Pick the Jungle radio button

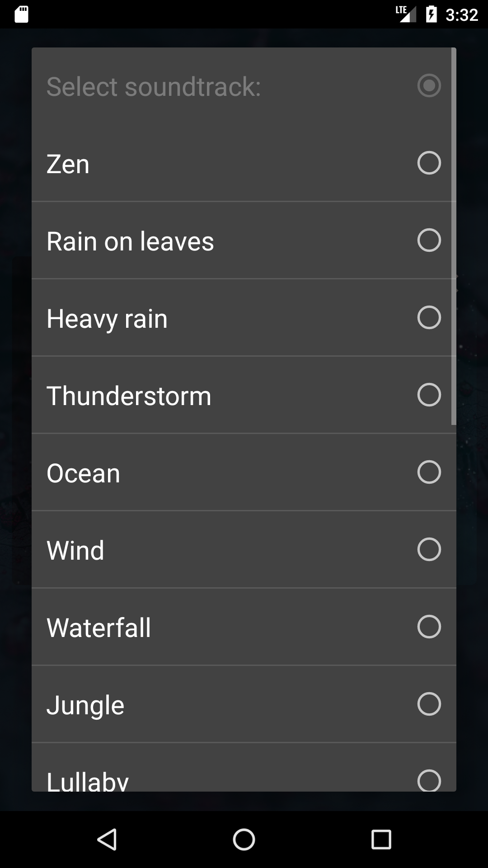click(429, 704)
